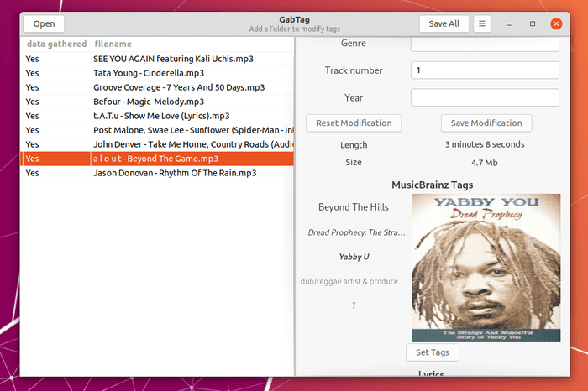Select Jason Donovan - Rhythm Of The Rain.mp3
The height and width of the screenshot is (391, 588).
pos(157,173)
